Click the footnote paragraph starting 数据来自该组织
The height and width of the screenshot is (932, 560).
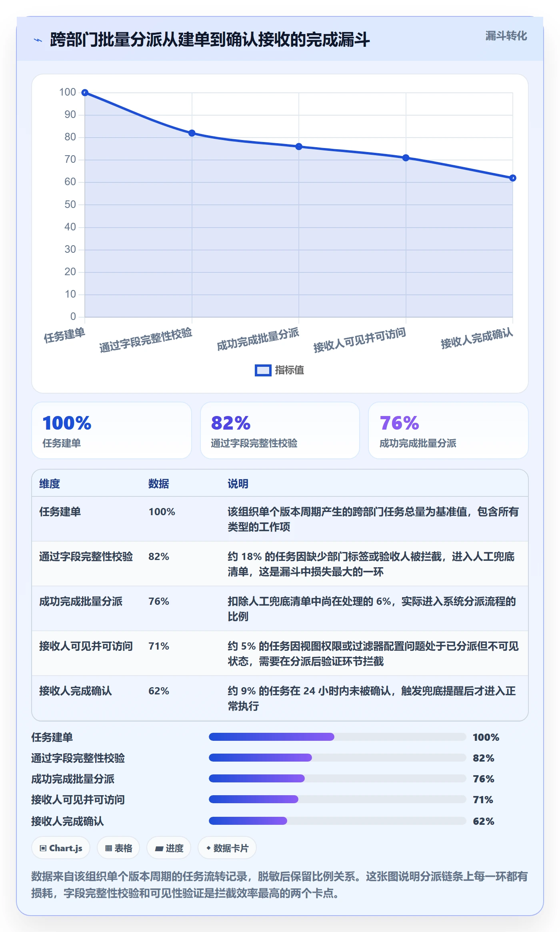280,884
